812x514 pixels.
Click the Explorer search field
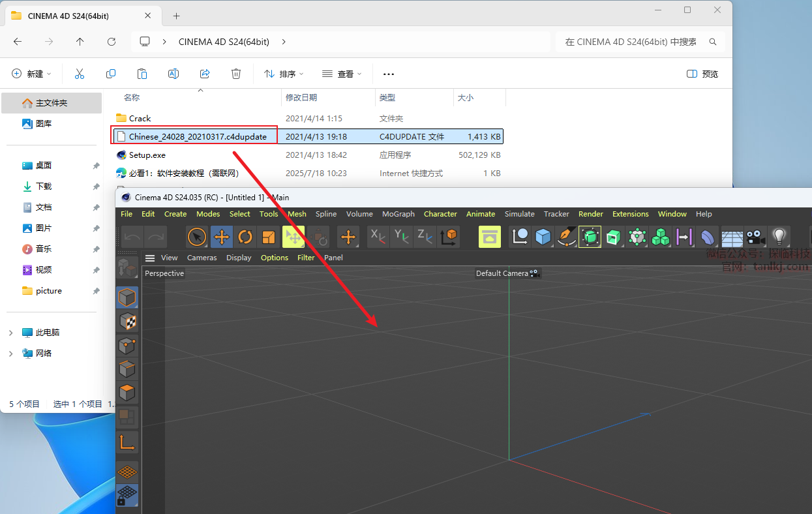point(631,42)
